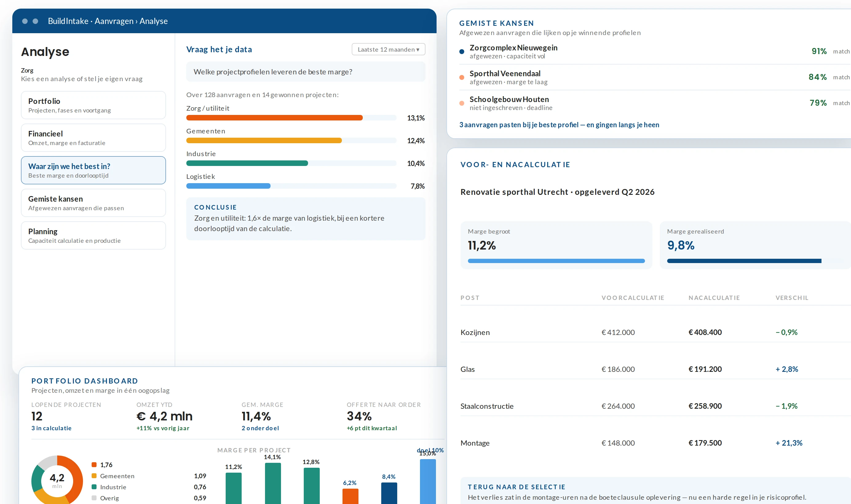Click the 6,2% orange margin bar
The width and height of the screenshot is (851, 504).
[x=350, y=496]
